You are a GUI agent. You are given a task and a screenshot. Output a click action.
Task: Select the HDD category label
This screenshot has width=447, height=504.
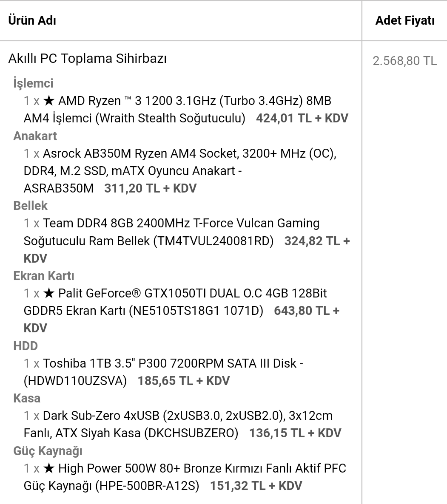pos(26,346)
